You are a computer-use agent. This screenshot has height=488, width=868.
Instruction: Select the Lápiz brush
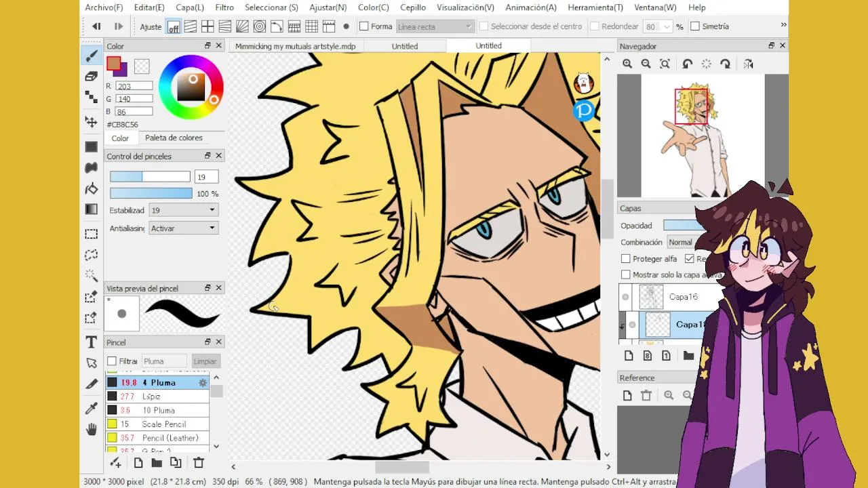[157, 396]
